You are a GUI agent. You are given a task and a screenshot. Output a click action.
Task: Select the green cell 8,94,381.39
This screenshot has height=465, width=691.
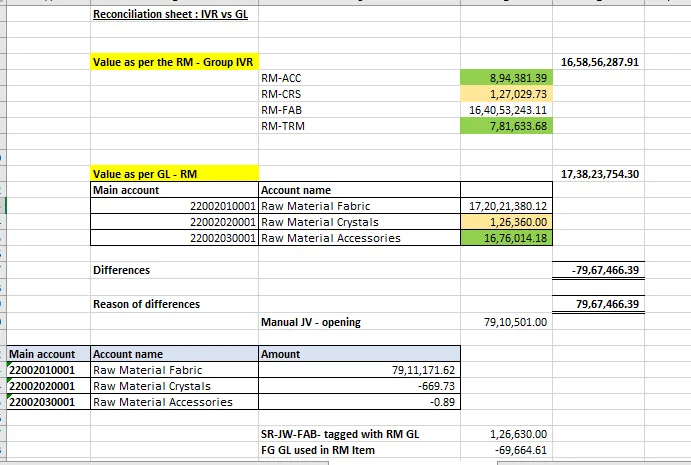[x=506, y=78]
